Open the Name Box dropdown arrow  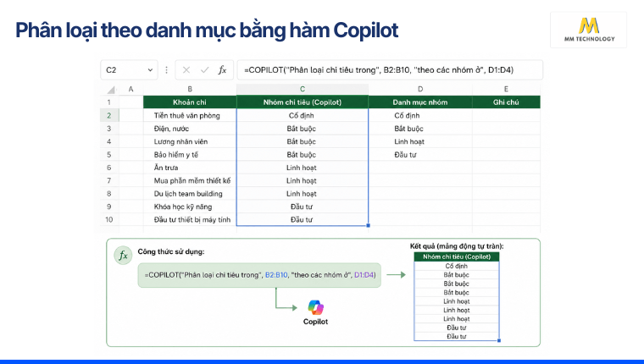(x=150, y=70)
